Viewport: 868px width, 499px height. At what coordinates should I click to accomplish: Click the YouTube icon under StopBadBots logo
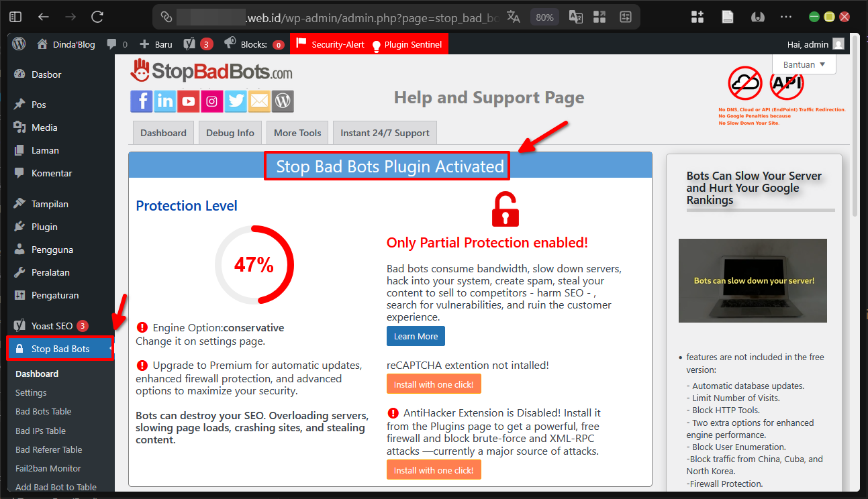(x=188, y=101)
